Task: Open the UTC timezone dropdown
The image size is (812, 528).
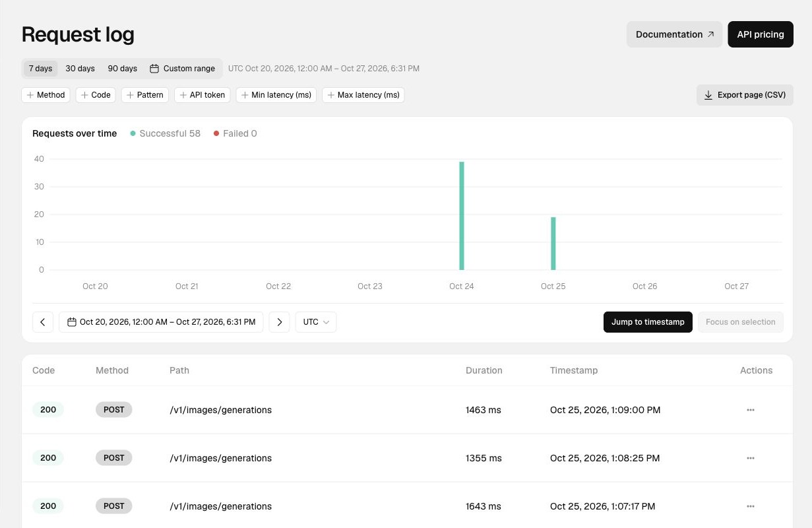Action: 316,322
